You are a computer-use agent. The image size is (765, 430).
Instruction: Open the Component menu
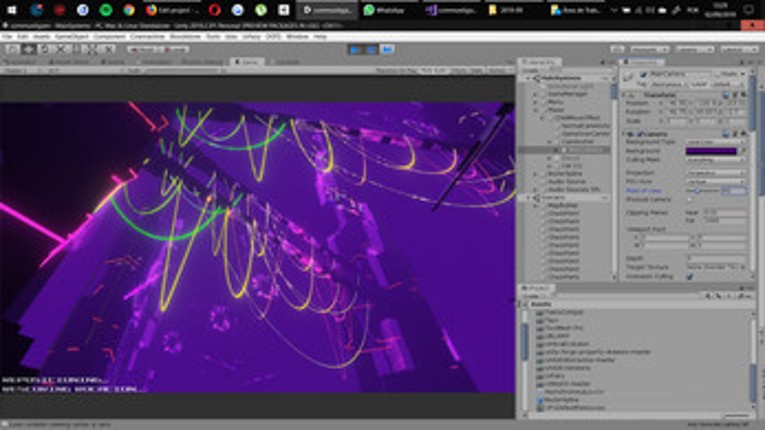point(109,37)
